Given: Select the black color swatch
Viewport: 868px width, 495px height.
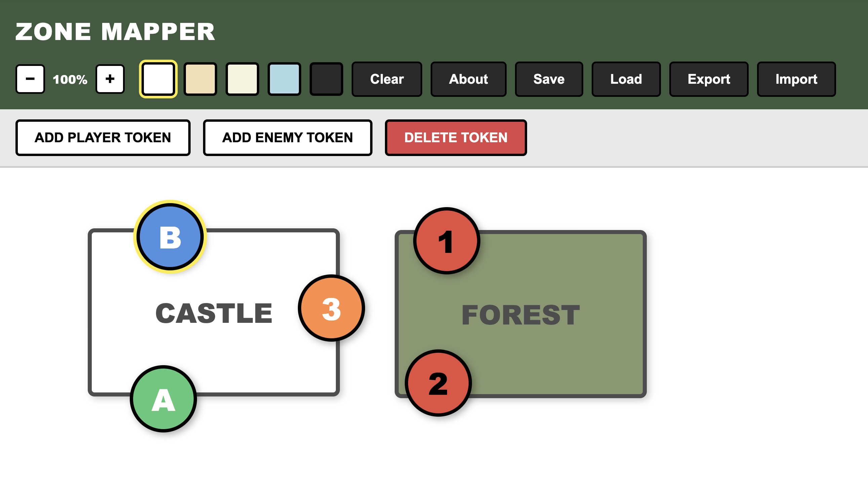Looking at the screenshot, I should pos(326,79).
